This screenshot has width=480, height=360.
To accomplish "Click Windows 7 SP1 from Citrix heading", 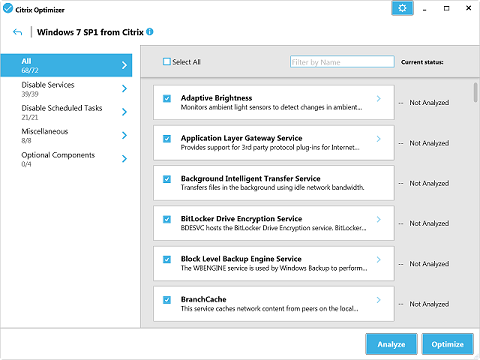I will (90, 32).
